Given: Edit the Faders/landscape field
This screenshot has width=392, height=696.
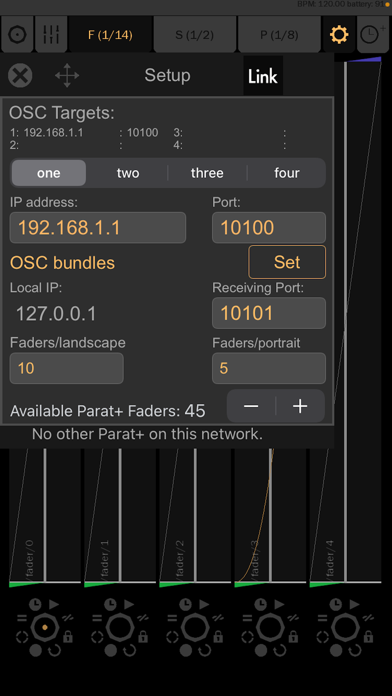Looking at the screenshot, I should [x=67, y=368].
